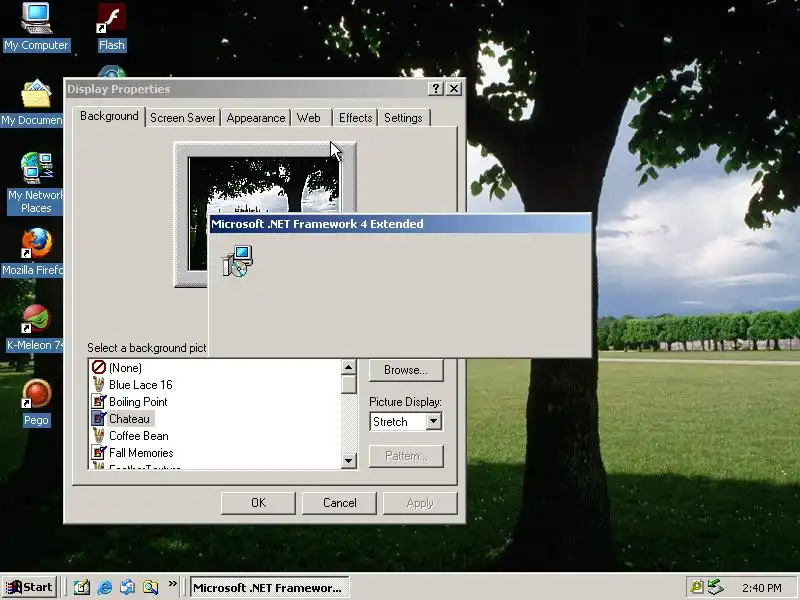800x600 pixels.
Task: Launch the K-Meleon browser shortcut
Action: (36, 318)
